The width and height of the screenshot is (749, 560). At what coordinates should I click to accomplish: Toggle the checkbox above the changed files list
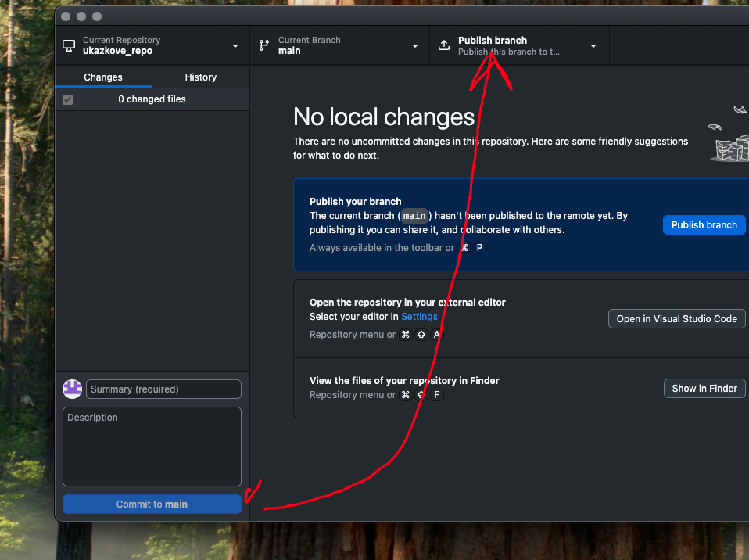(67, 99)
